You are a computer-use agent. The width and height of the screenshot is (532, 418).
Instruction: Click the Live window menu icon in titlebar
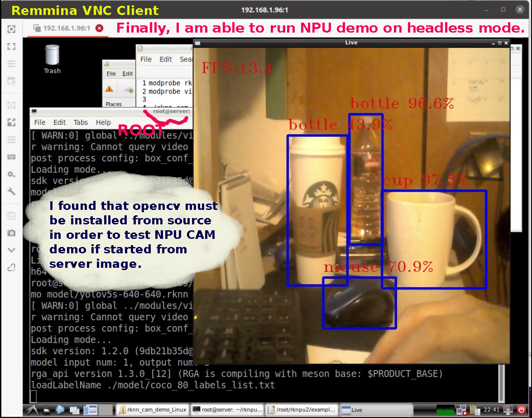point(198,43)
